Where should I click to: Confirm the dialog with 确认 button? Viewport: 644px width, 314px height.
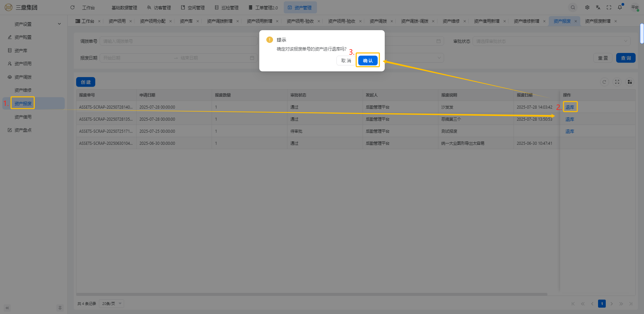pos(368,61)
